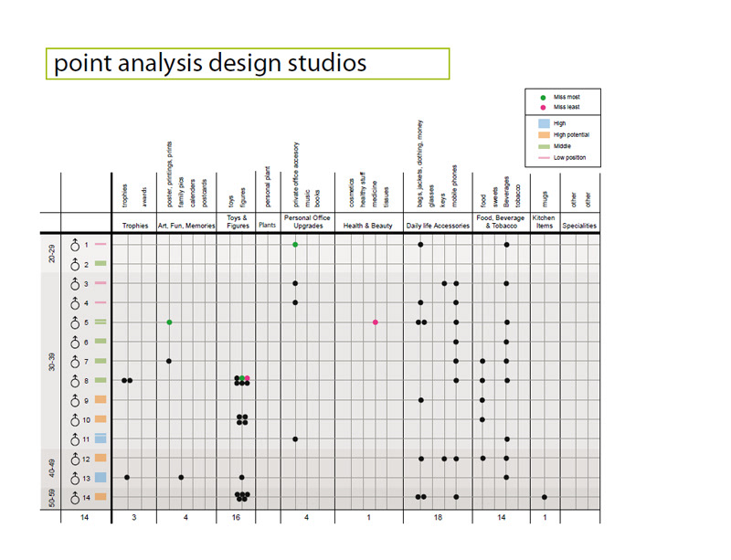
Task: Click the 'point analysis design studios' title box
Action: click(248, 63)
